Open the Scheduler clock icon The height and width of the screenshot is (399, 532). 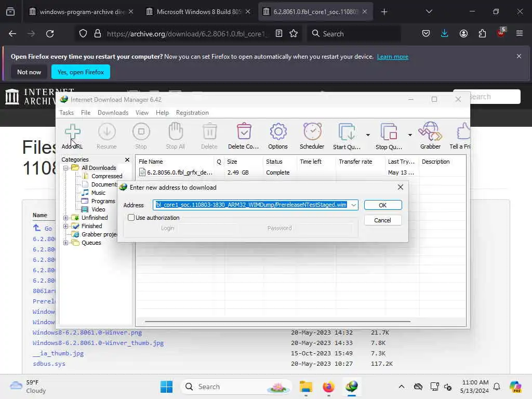coord(312,136)
